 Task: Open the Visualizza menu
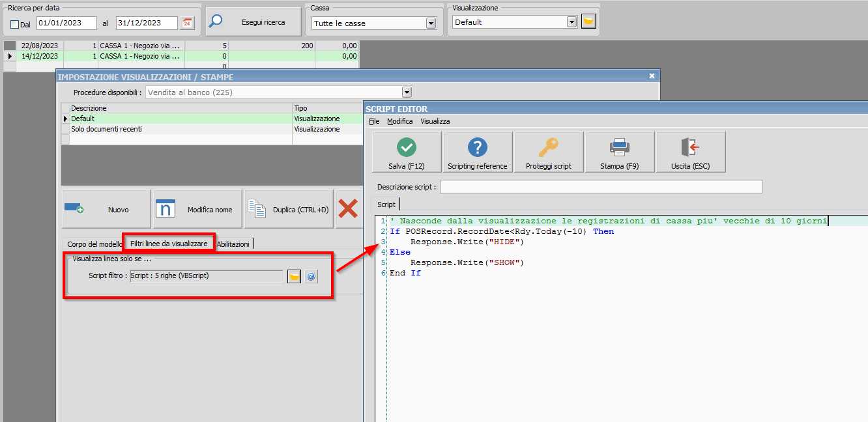[x=435, y=121]
